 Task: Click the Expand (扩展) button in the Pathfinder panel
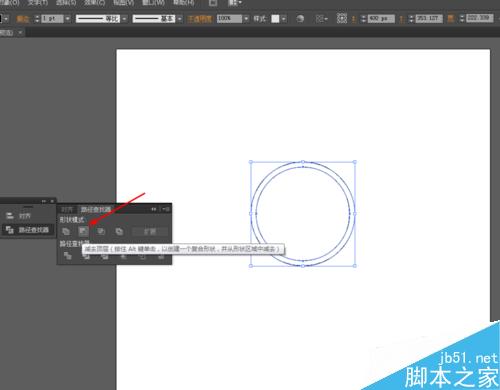click(x=150, y=231)
